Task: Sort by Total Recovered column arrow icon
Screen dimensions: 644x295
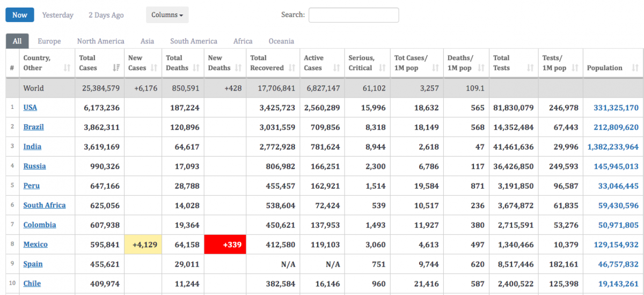Action: (x=292, y=68)
